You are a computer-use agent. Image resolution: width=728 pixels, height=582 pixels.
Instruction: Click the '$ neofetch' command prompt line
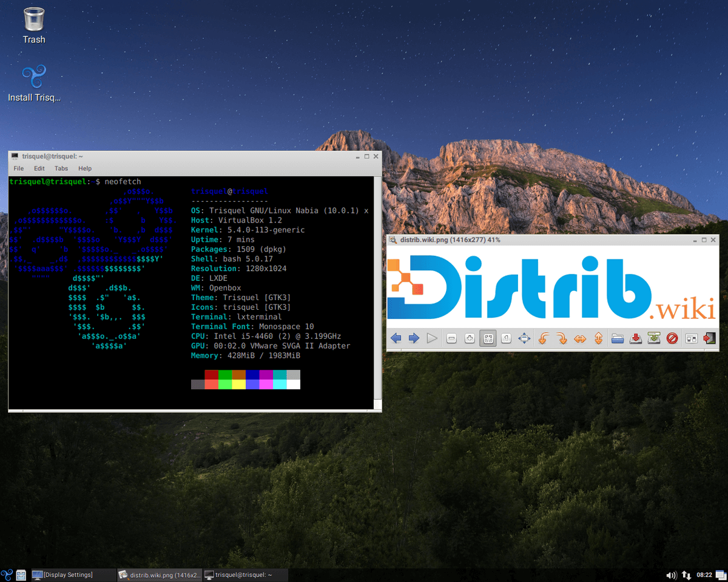click(75, 181)
